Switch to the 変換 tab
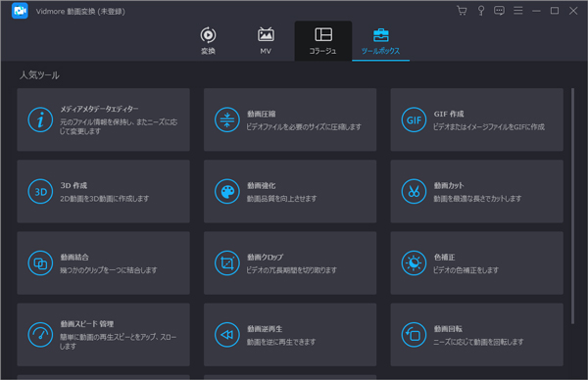This screenshot has height=380, width=588. pyautogui.click(x=208, y=41)
